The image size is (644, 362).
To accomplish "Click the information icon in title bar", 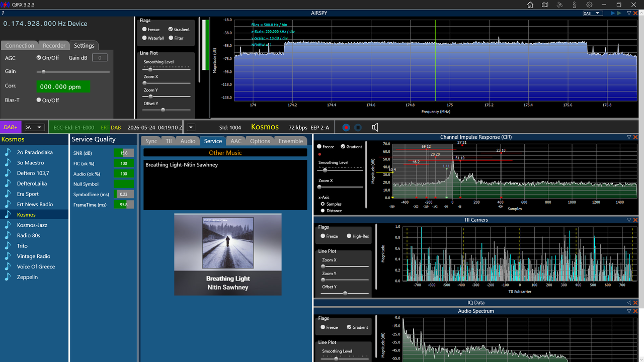I will point(574,5).
